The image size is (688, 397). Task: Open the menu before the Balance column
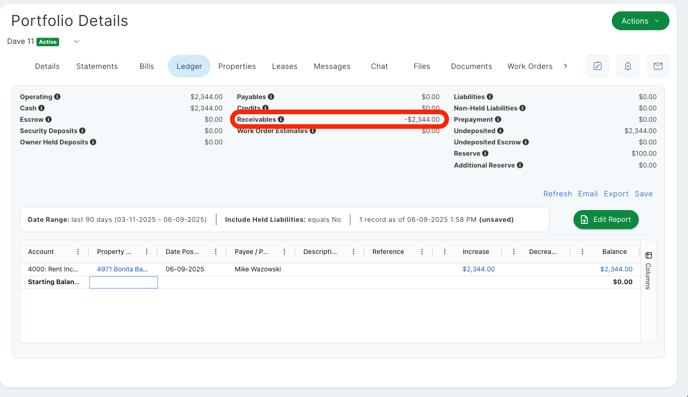tap(582, 252)
